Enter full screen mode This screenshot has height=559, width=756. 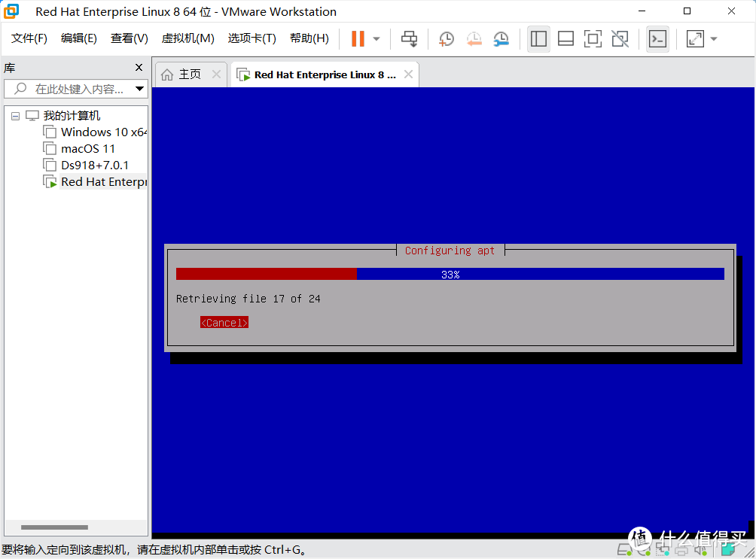[x=593, y=39]
